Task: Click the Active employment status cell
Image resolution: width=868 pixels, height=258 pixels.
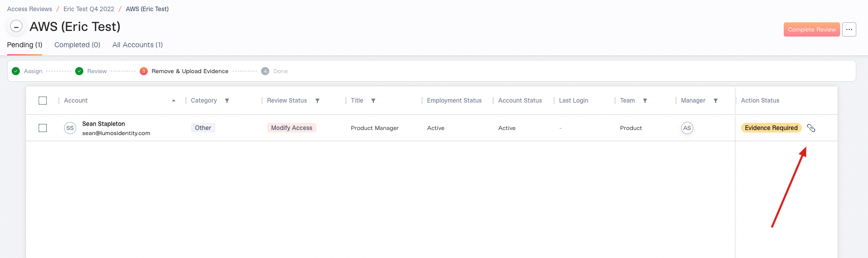Action: 436,128
